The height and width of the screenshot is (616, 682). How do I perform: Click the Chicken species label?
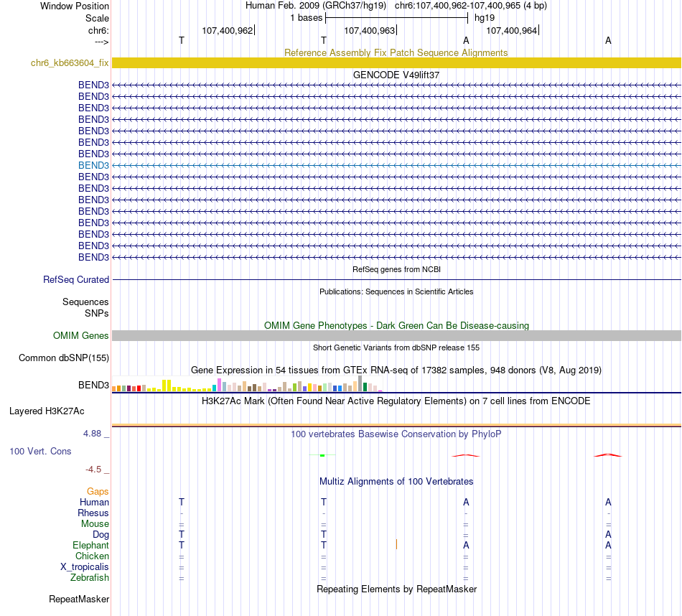pyautogui.click(x=92, y=556)
